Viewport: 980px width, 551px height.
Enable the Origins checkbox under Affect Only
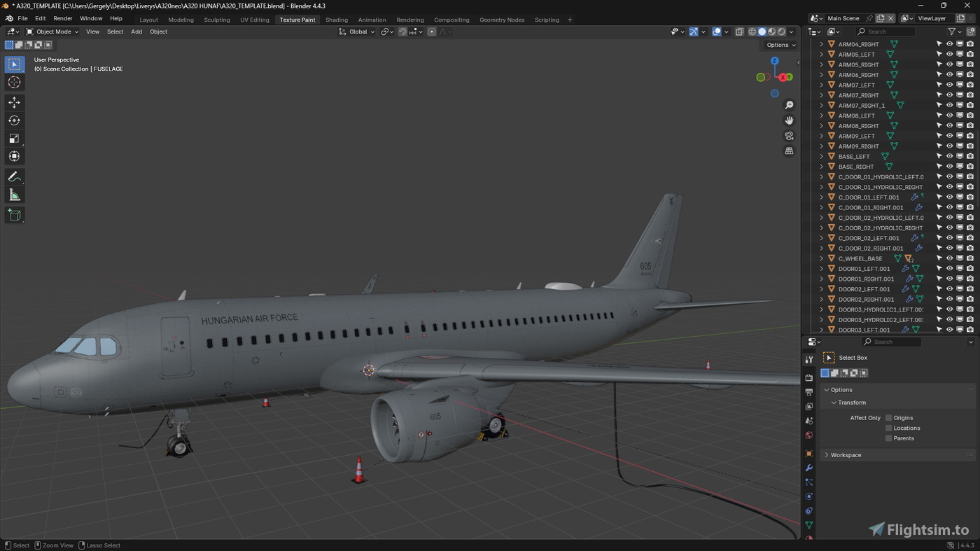(x=888, y=417)
